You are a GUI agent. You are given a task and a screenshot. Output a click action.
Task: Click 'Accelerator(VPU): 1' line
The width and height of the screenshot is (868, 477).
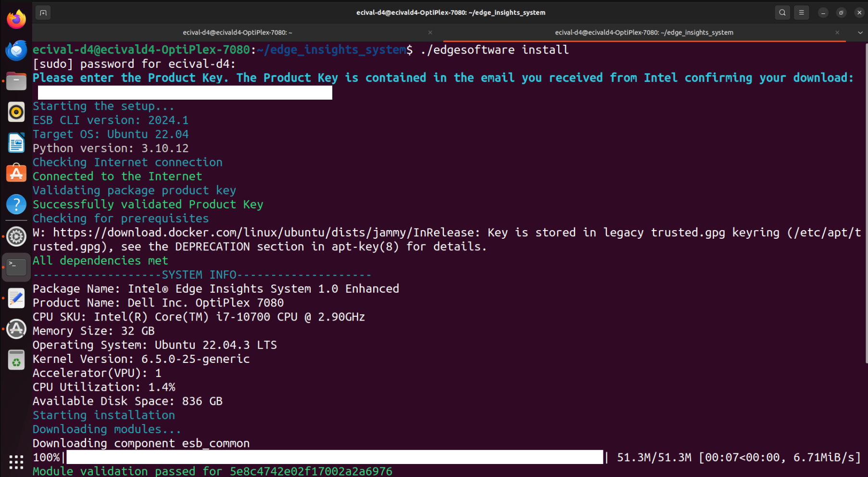click(97, 373)
